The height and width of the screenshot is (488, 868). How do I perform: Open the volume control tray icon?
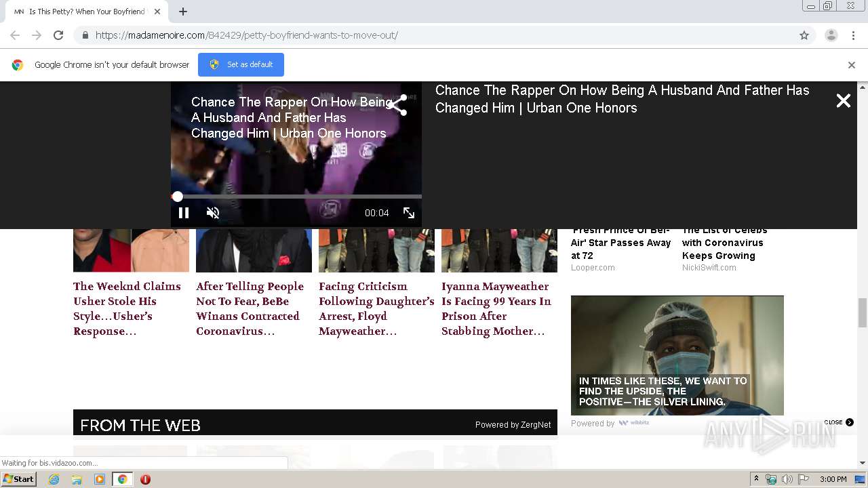(787, 479)
